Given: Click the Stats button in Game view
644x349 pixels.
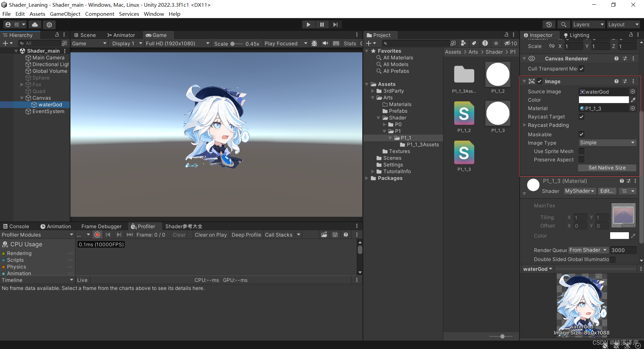Looking at the screenshot, I should 350,44.
